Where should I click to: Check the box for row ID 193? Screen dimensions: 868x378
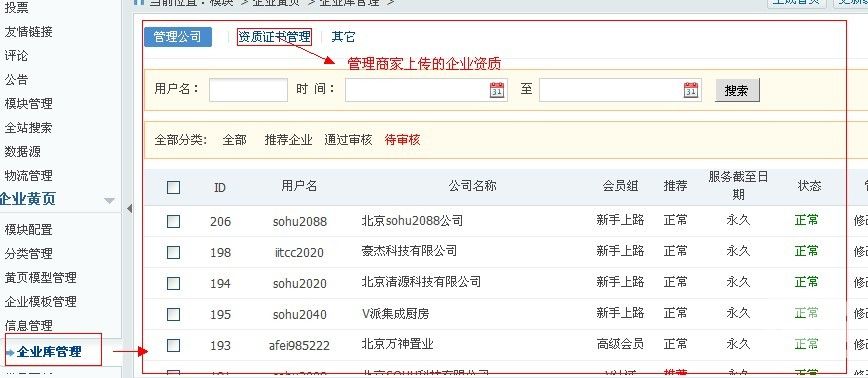tap(173, 345)
